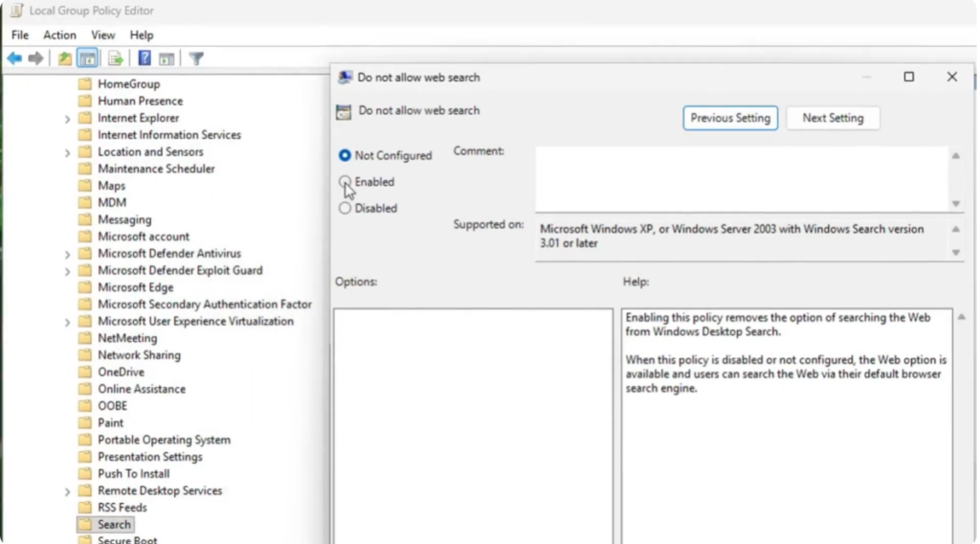Click the policy setting icon beside heading
The height and width of the screenshot is (544, 980).
tap(344, 112)
